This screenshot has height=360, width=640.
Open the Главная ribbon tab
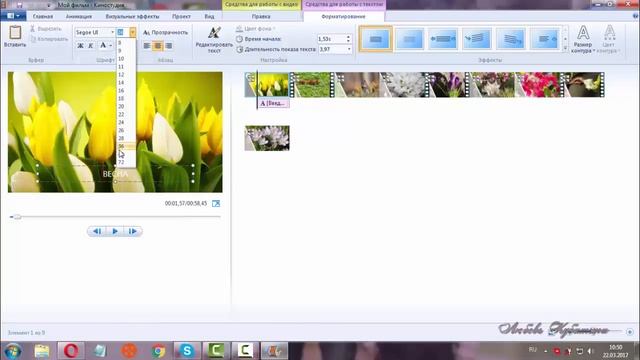click(43, 16)
